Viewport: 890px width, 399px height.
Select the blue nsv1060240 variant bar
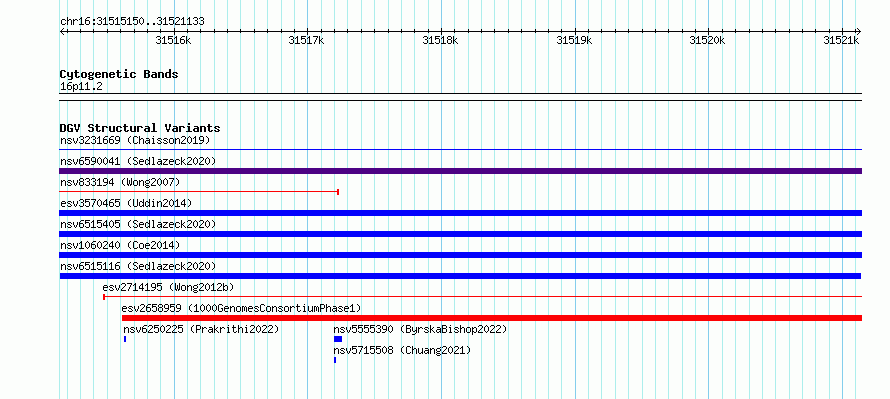click(x=461, y=255)
